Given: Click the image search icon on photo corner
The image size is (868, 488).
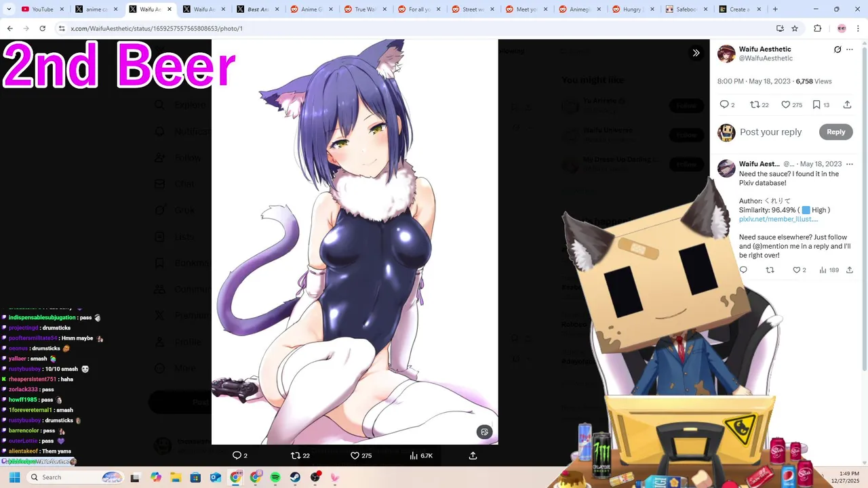Looking at the screenshot, I should 484,432.
